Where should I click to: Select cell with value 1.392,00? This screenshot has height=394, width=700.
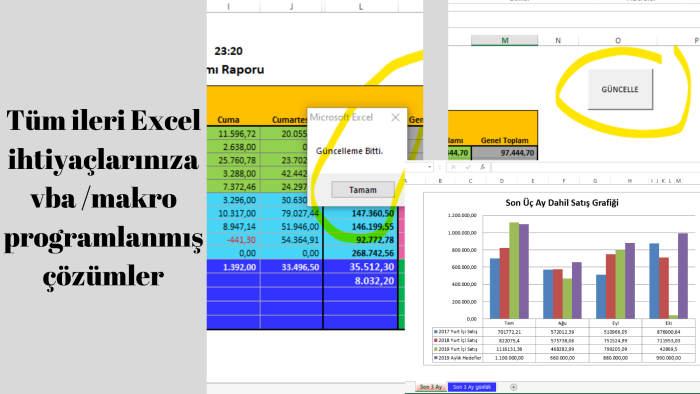(233, 267)
